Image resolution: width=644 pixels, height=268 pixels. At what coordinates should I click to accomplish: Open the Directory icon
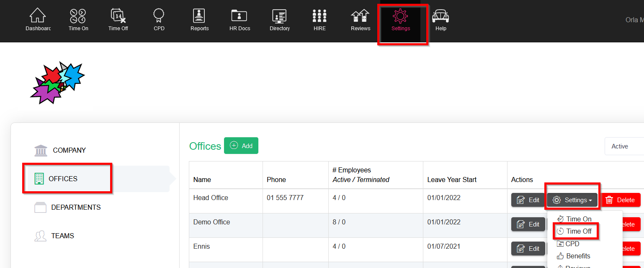click(280, 17)
